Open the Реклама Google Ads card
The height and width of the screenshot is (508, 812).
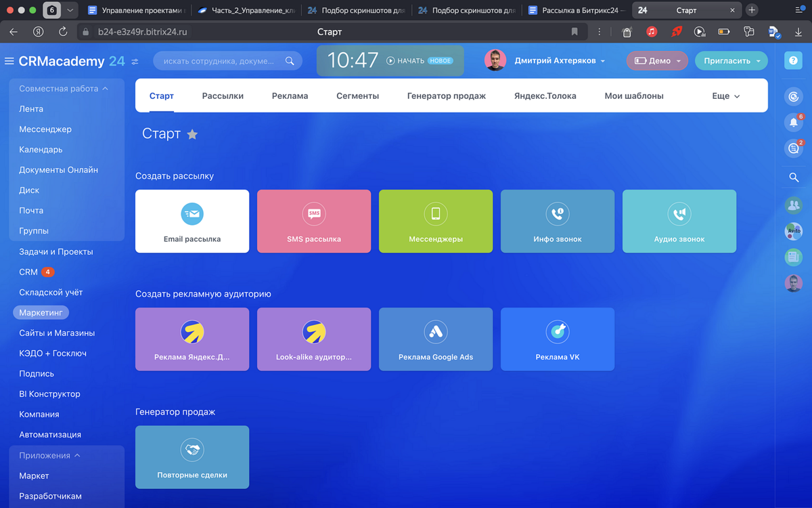[436, 339]
